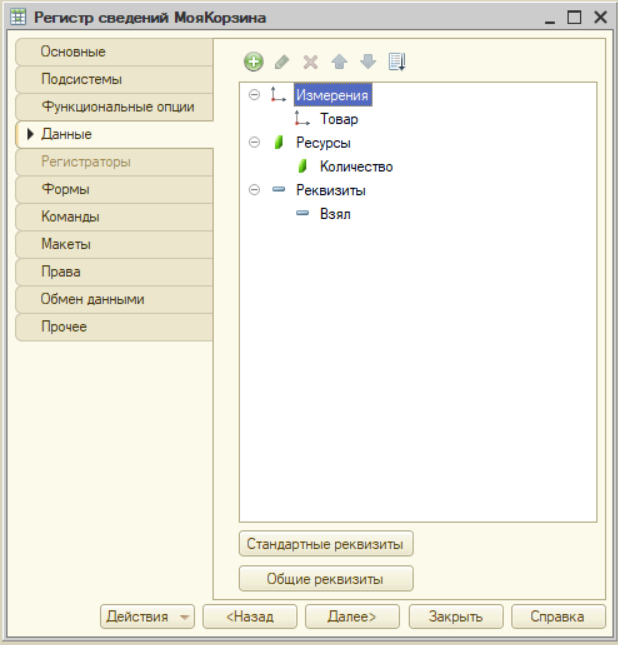Screen dimensions: 618x645
Task: Switch to the Прочее tab
Action: click(x=114, y=327)
